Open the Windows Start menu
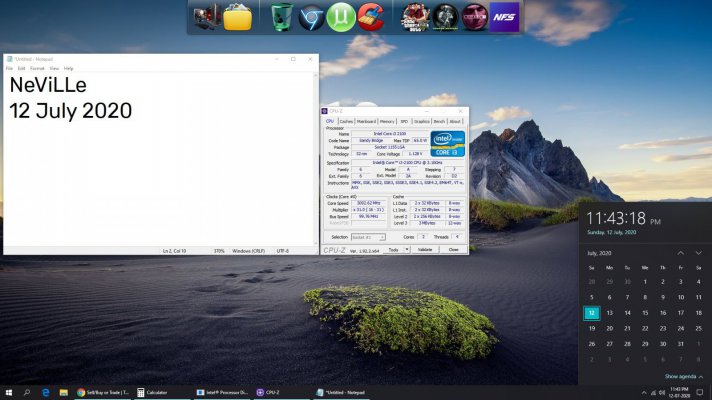 (9, 392)
